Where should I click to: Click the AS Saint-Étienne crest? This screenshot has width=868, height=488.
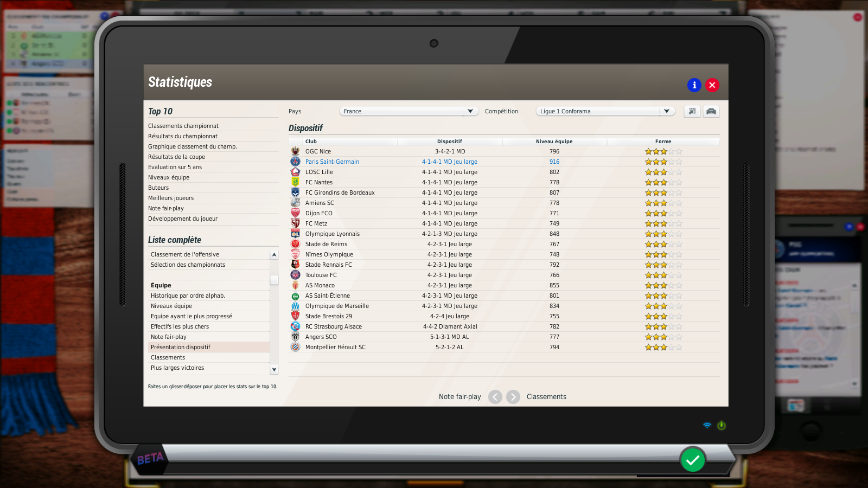(295, 296)
